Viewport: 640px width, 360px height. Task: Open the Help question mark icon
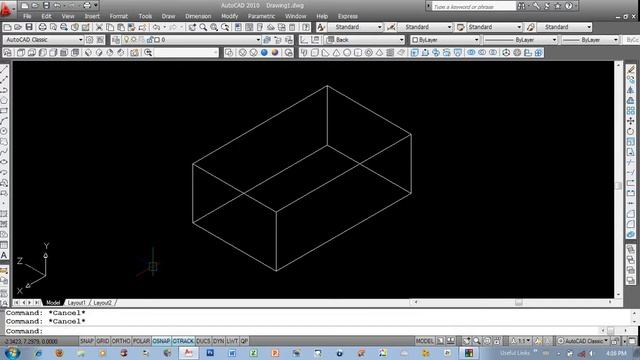tap(306, 27)
